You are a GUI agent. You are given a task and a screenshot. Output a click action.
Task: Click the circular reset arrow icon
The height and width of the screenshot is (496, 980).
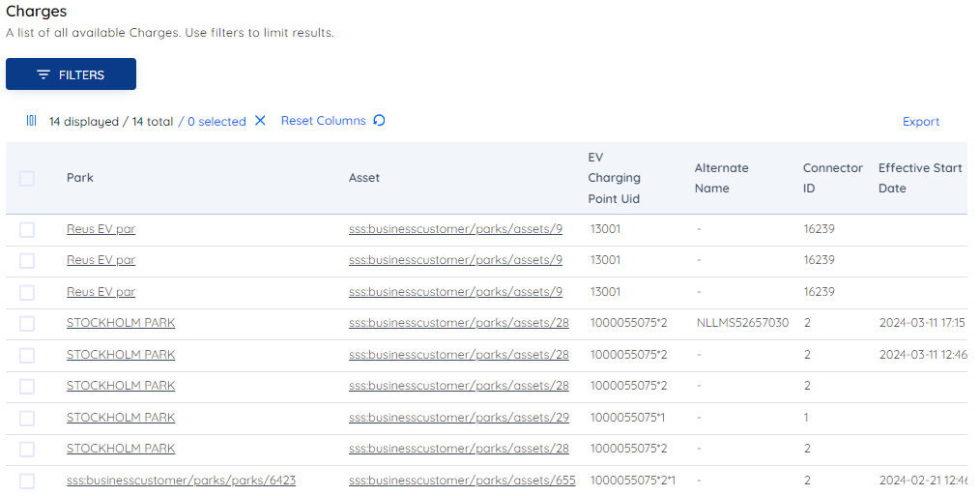tap(379, 120)
